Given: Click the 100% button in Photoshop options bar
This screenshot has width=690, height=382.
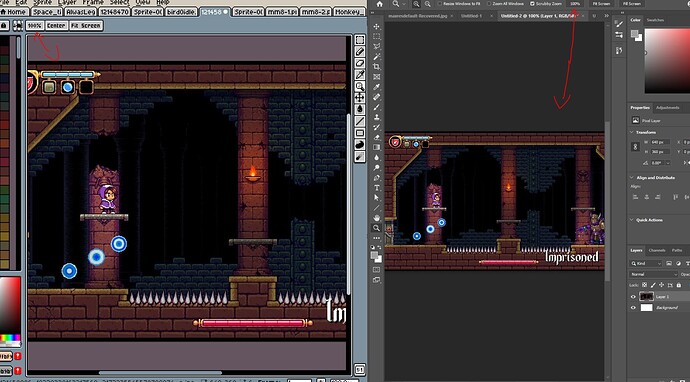Looking at the screenshot, I should [x=575, y=4].
